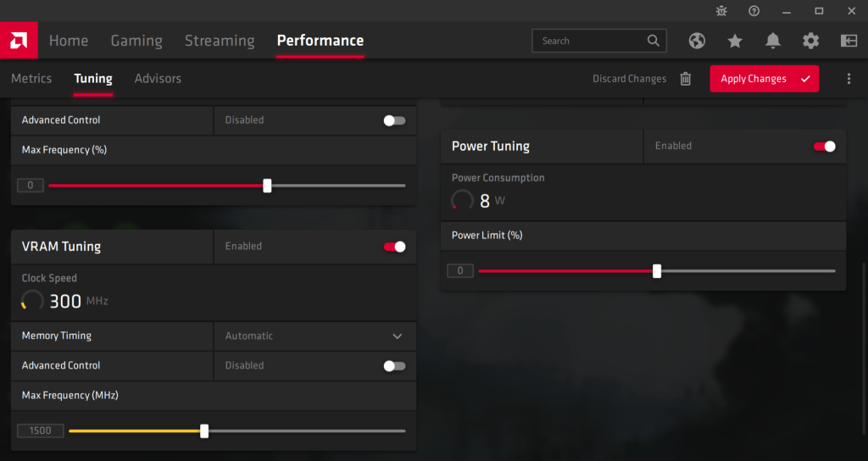Enable Advanced Control under VRAM Tuning

(394, 366)
